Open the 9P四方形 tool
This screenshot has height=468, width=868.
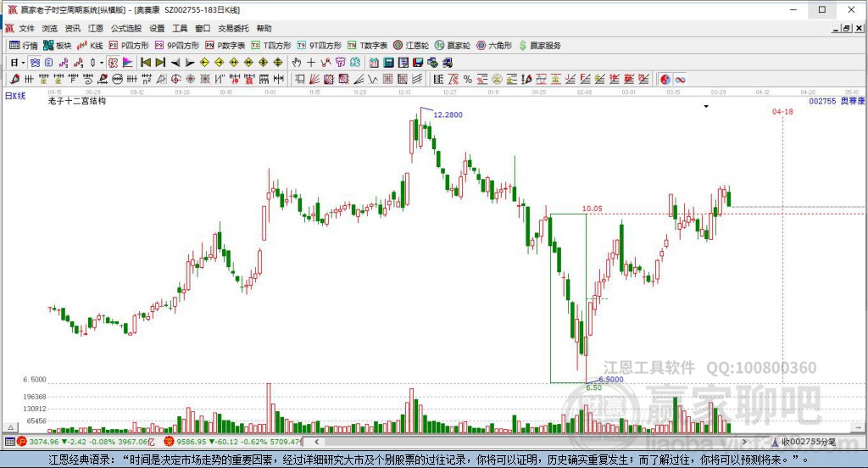177,46
